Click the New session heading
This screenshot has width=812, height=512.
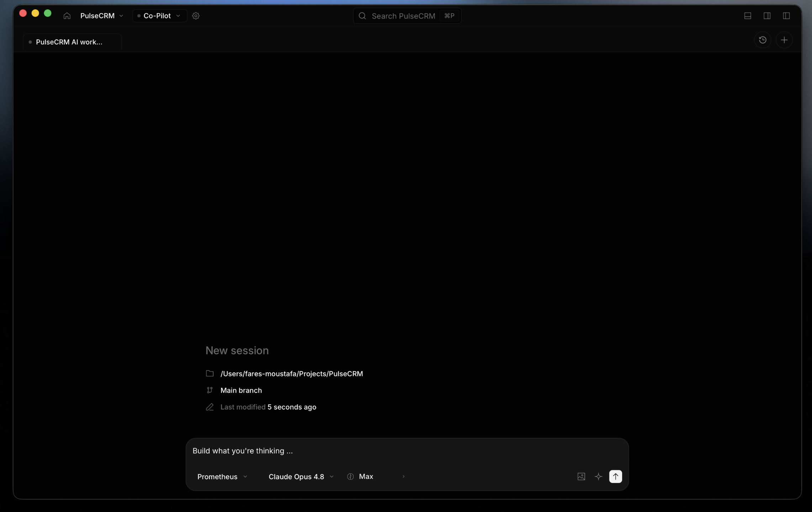point(237,351)
